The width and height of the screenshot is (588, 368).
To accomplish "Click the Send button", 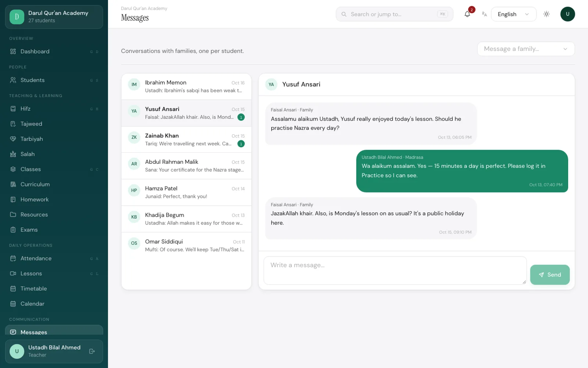I will pyautogui.click(x=550, y=275).
